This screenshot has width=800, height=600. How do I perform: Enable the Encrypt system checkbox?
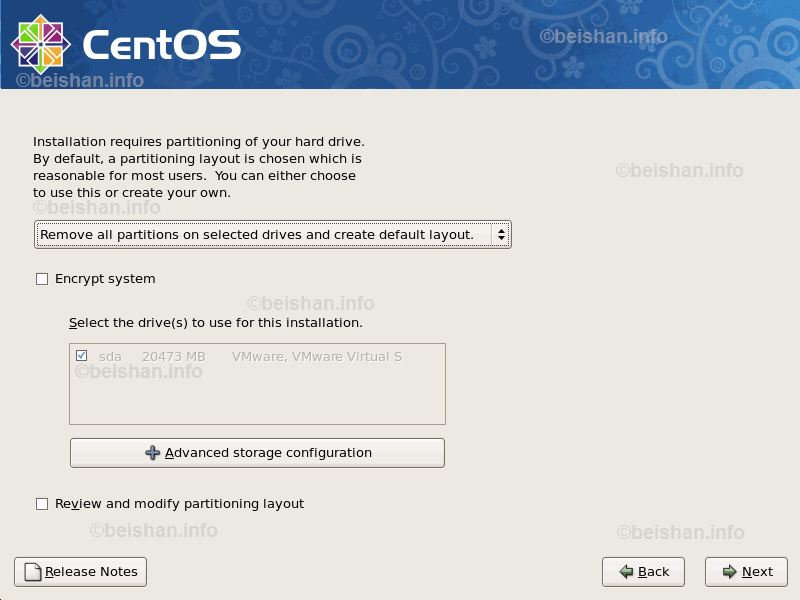(x=42, y=279)
